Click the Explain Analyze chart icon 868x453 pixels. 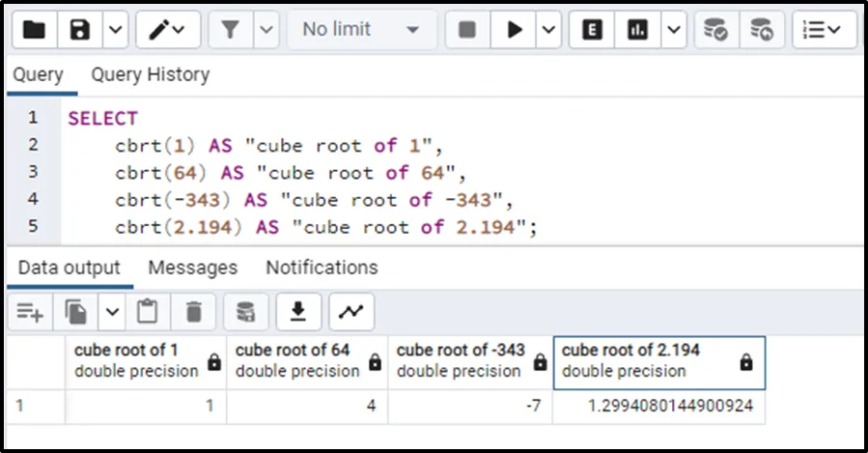pos(637,30)
